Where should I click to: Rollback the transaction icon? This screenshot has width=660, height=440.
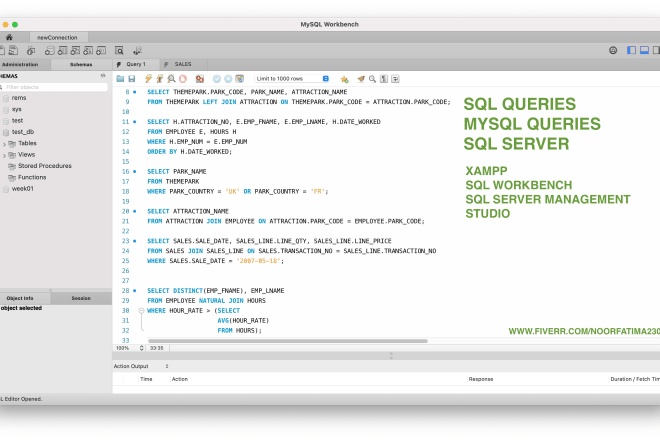coord(228,79)
